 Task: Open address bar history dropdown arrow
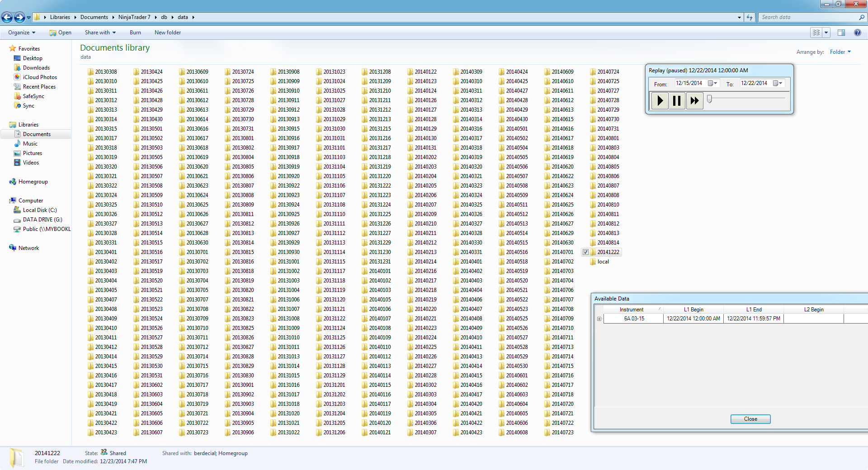click(x=739, y=18)
